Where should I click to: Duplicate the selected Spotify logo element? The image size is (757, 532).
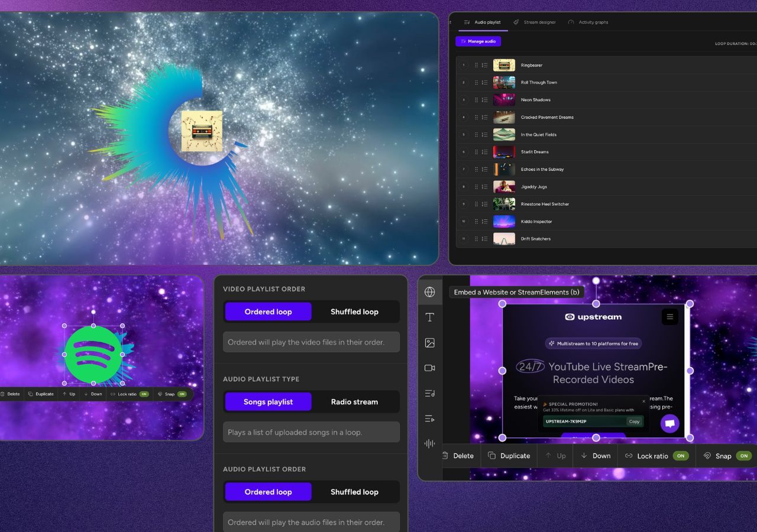point(41,394)
